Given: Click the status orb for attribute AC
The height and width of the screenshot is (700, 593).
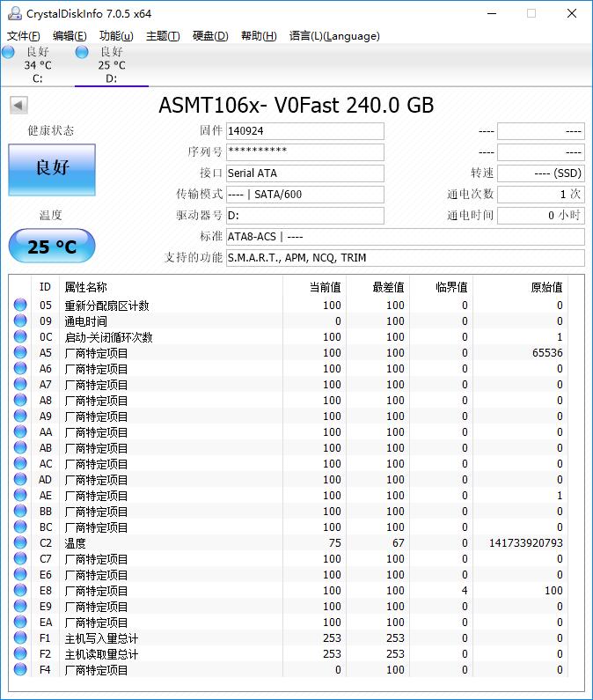Looking at the screenshot, I should [x=20, y=463].
